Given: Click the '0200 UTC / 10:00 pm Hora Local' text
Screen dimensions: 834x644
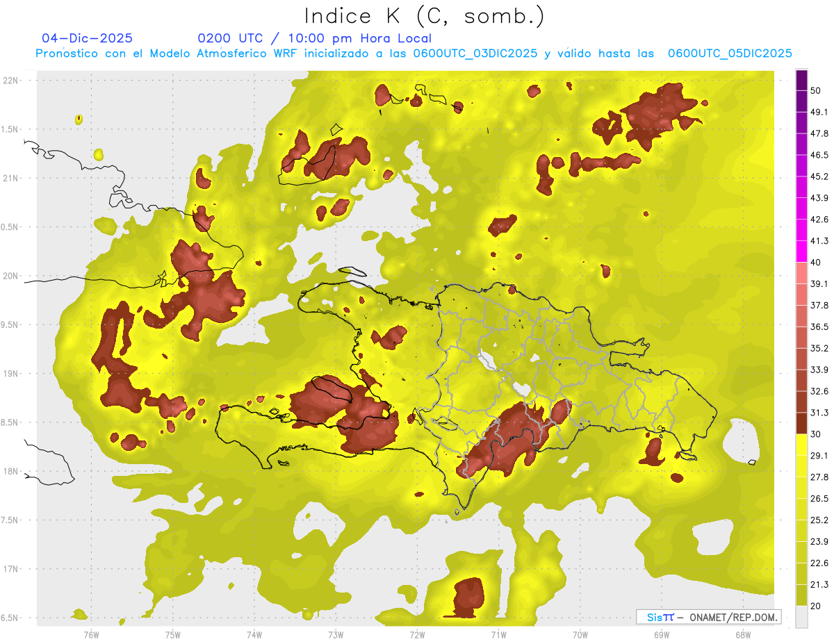Looking at the screenshot, I should tap(314, 38).
